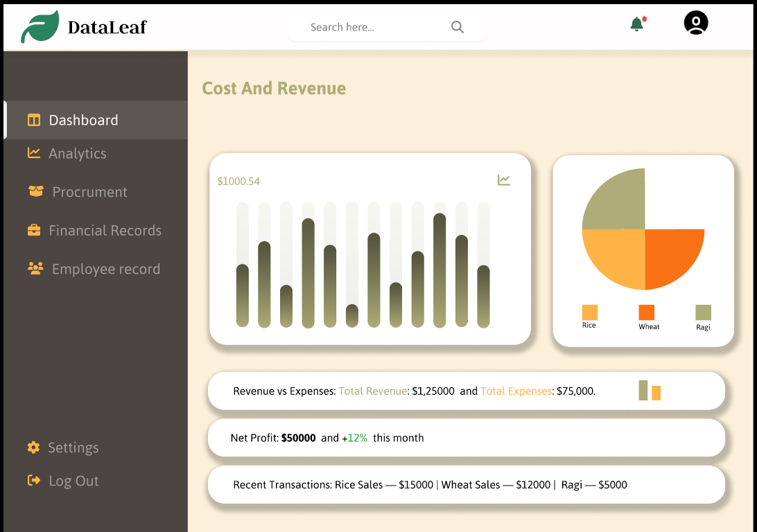
Task: Click the Financial Records briefcase icon
Action: click(x=34, y=230)
